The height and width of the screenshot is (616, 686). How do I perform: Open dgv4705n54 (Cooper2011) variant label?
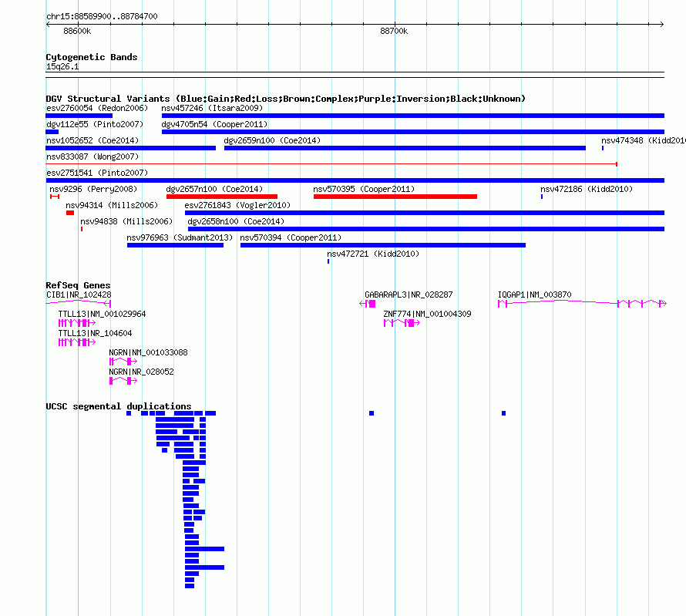(214, 124)
